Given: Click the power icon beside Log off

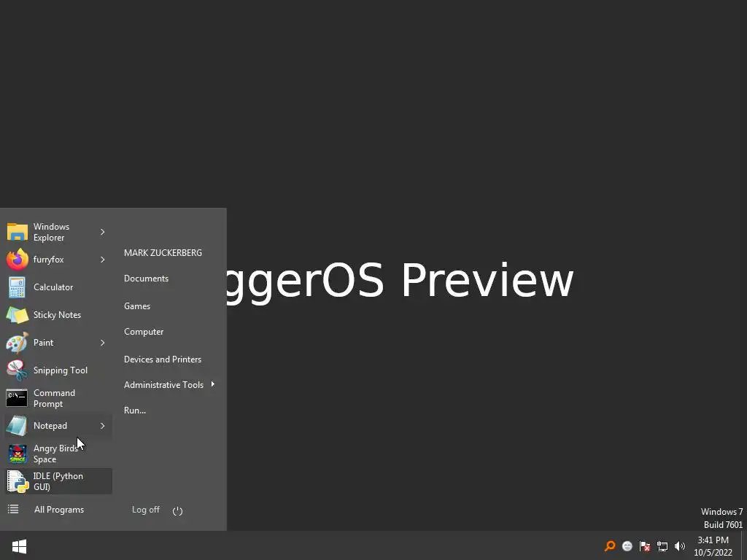Looking at the screenshot, I should coord(178,510).
